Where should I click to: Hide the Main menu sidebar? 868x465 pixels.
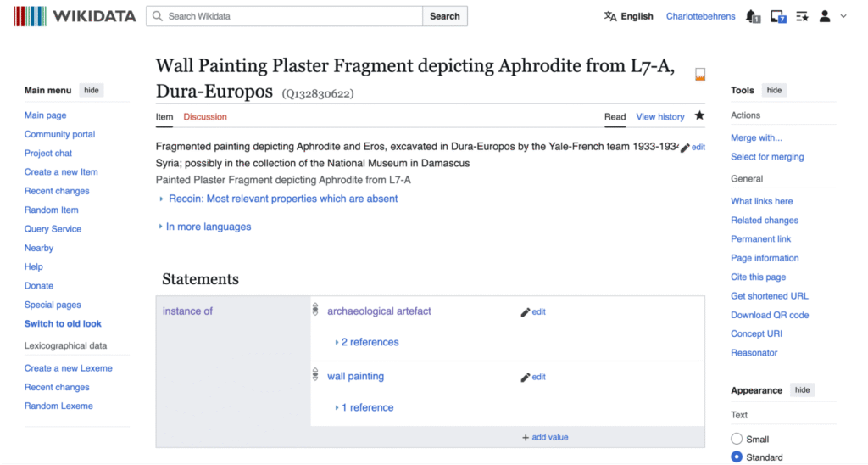tap(91, 90)
